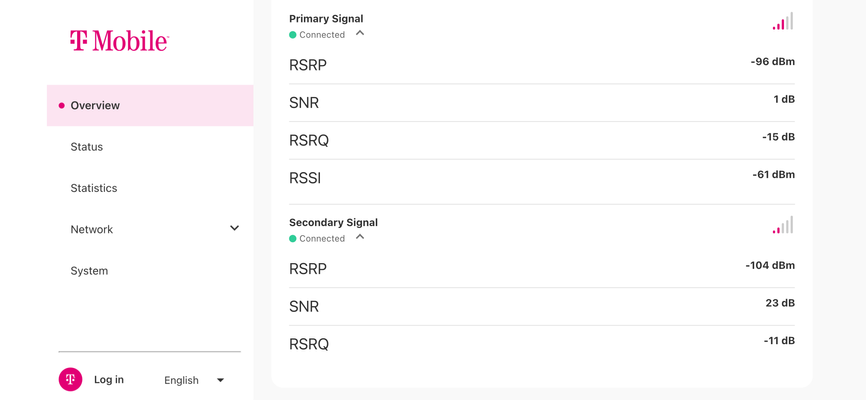Click the pink bullet beside Overview

(61, 106)
